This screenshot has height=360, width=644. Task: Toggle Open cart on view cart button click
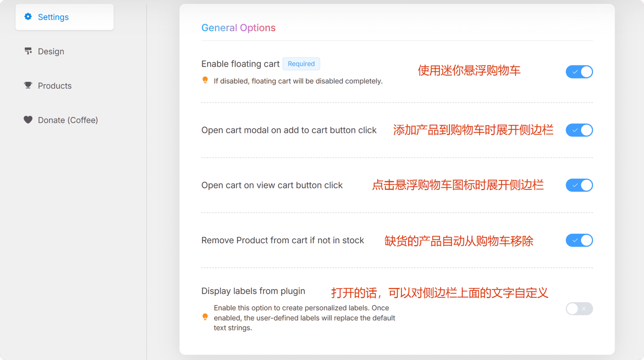coord(579,185)
